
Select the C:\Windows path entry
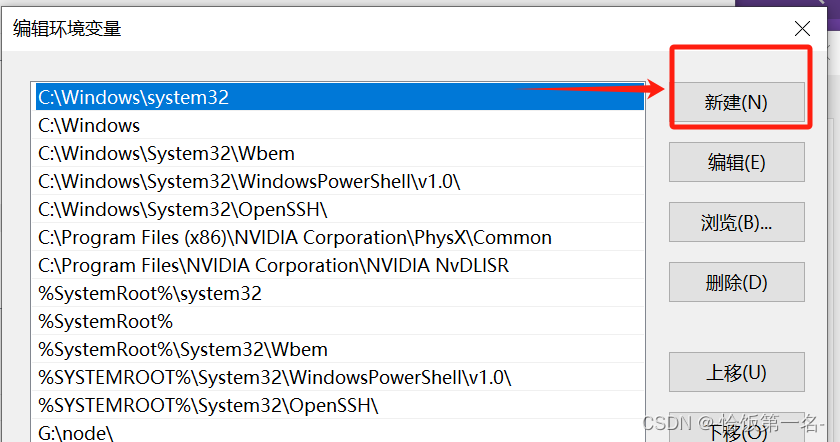(340, 125)
